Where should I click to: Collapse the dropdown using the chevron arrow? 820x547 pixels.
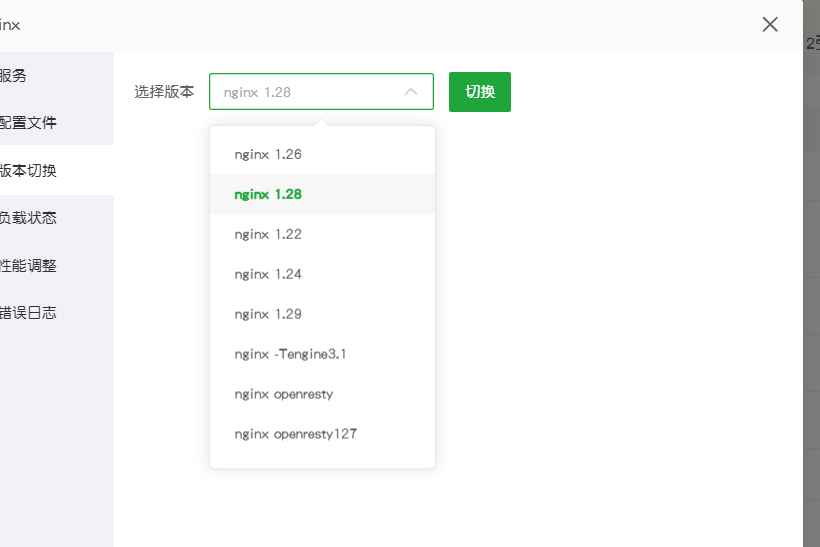[411, 92]
